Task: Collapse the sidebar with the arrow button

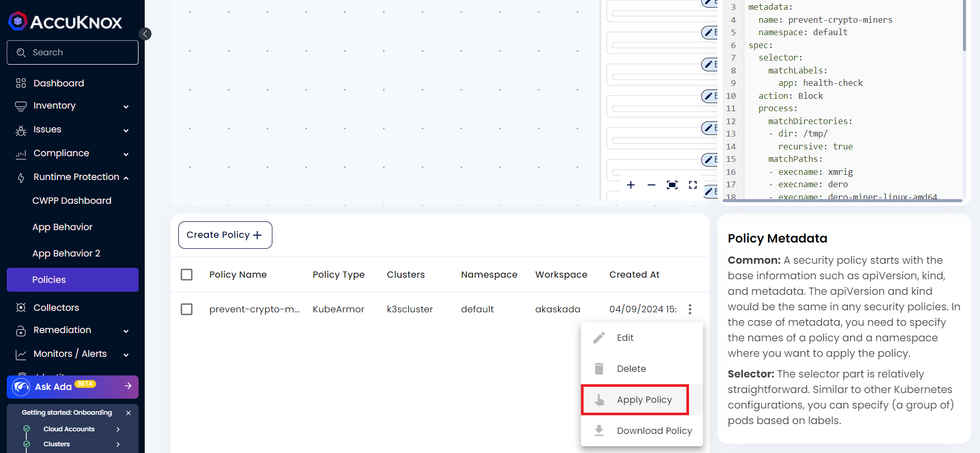Action: pos(145,34)
